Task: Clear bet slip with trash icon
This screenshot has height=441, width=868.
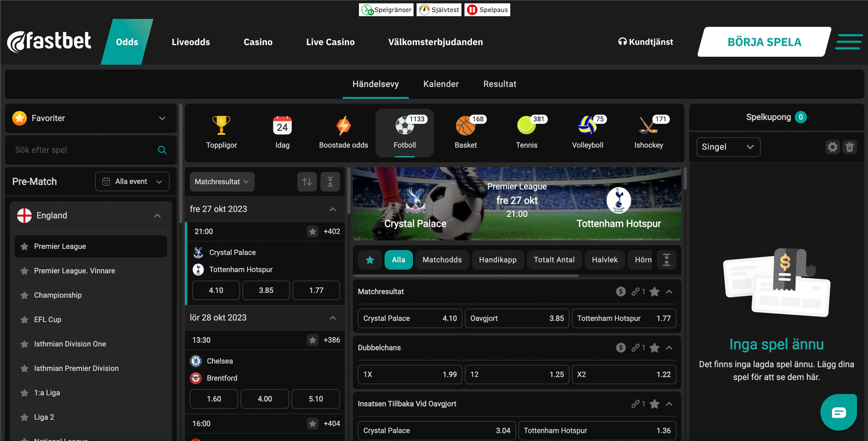Action: (850, 147)
